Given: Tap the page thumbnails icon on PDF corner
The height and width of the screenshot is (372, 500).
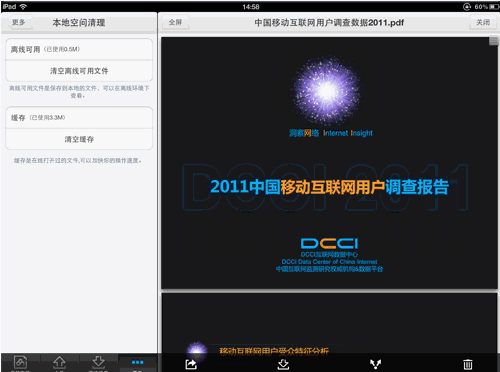Looking at the screenshot, I should click(493, 41).
